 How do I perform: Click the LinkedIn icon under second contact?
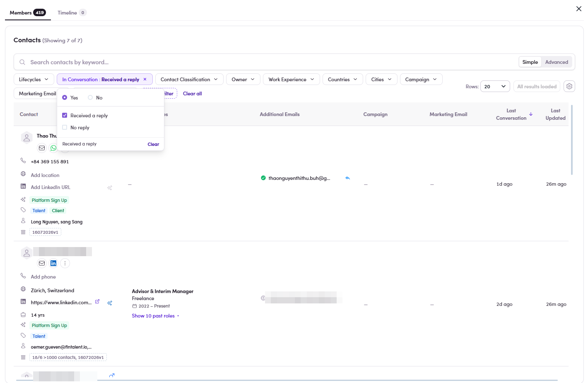pyautogui.click(x=53, y=263)
